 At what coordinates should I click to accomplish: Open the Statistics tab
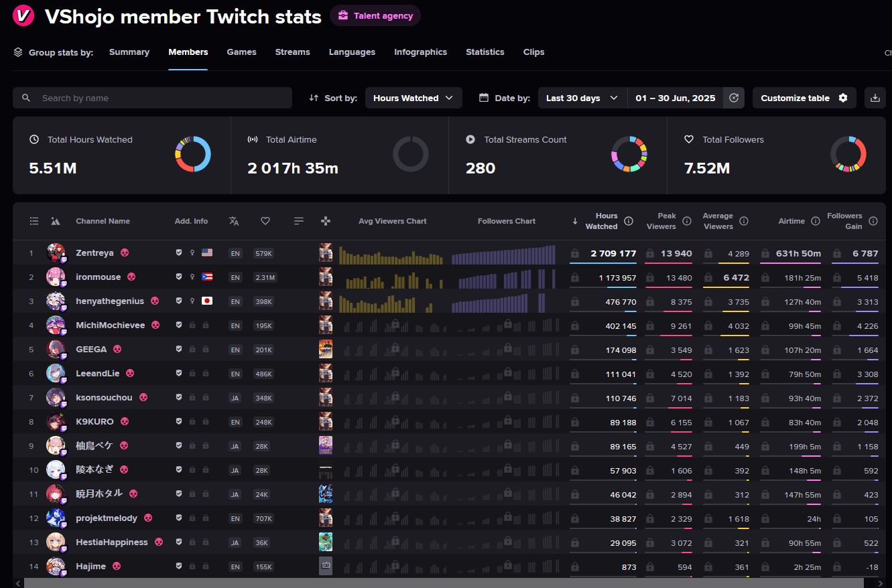[x=485, y=52]
